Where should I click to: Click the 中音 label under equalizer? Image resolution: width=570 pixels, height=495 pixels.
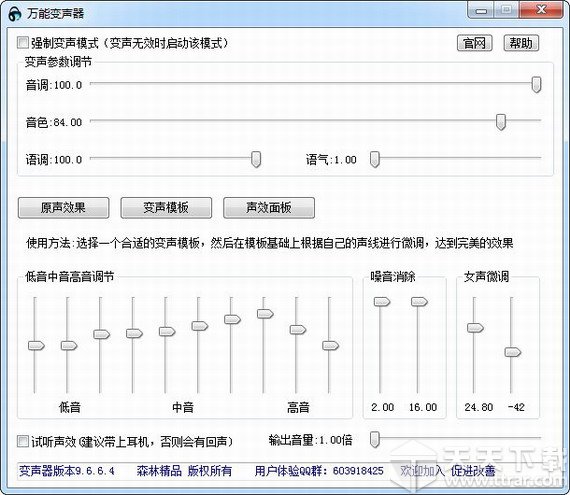coord(183,407)
